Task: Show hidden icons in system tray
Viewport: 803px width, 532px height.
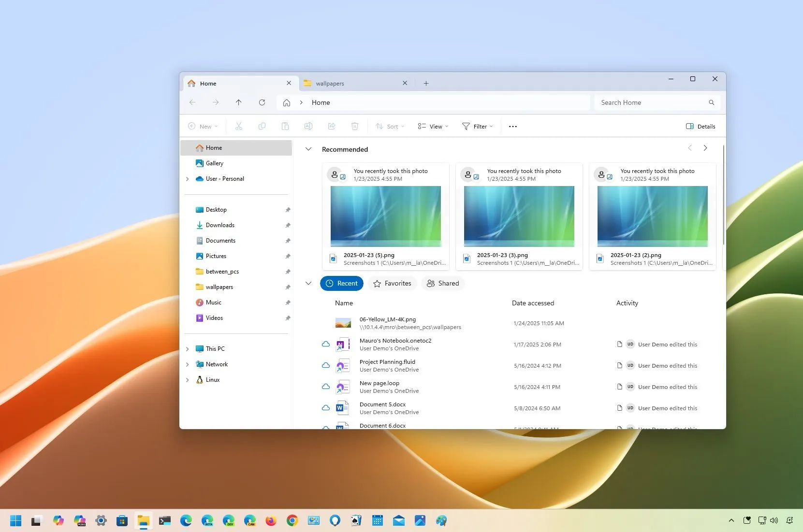Action: 731,520
